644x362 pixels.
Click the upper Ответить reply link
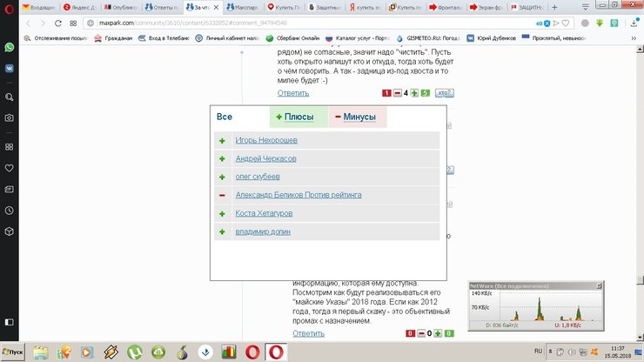pos(293,93)
